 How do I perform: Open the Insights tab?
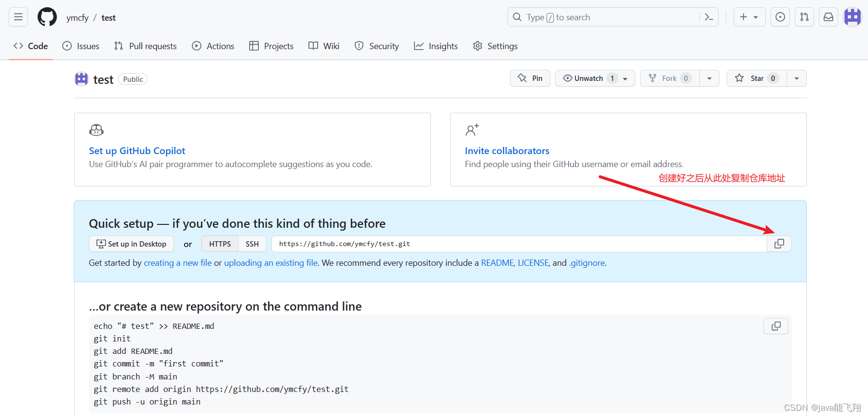pos(436,46)
